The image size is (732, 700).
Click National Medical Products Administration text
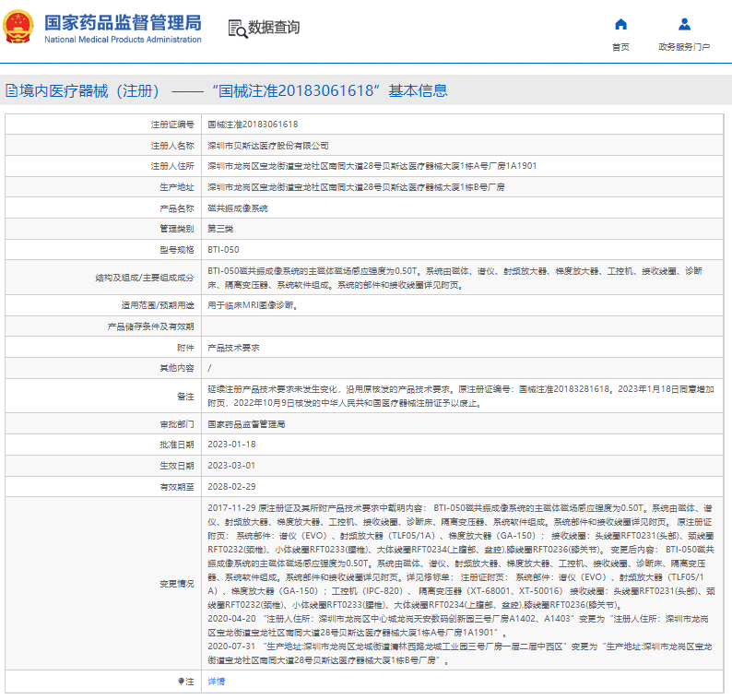[123, 40]
